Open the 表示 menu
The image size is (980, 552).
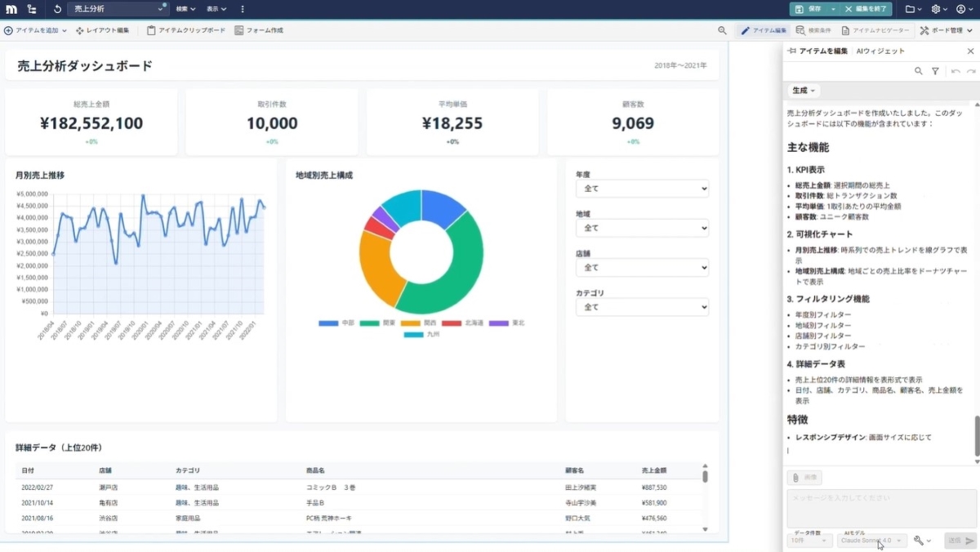tap(216, 9)
